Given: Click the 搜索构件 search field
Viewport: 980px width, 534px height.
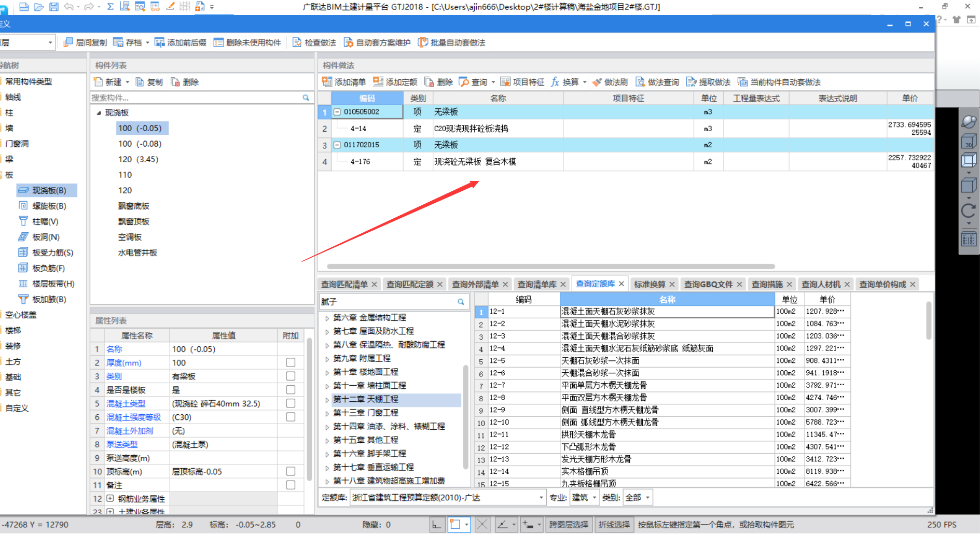Looking at the screenshot, I should coord(196,97).
